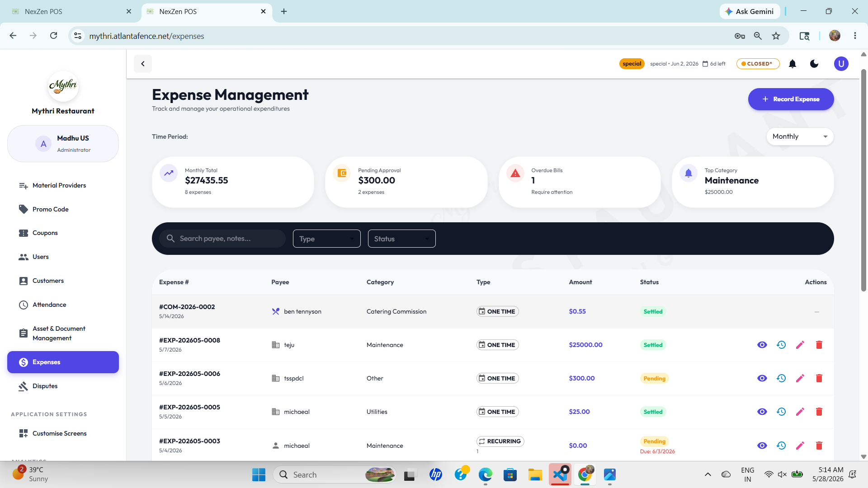
Task: Bookmark this page with the star
Action: coord(776,36)
